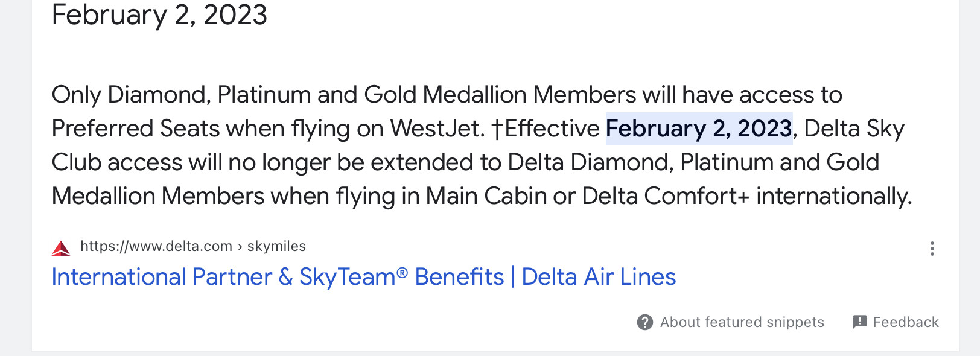Click the Feedback text link
Image resolution: width=980 pixels, height=356 pixels.
pyautogui.click(x=905, y=322)
